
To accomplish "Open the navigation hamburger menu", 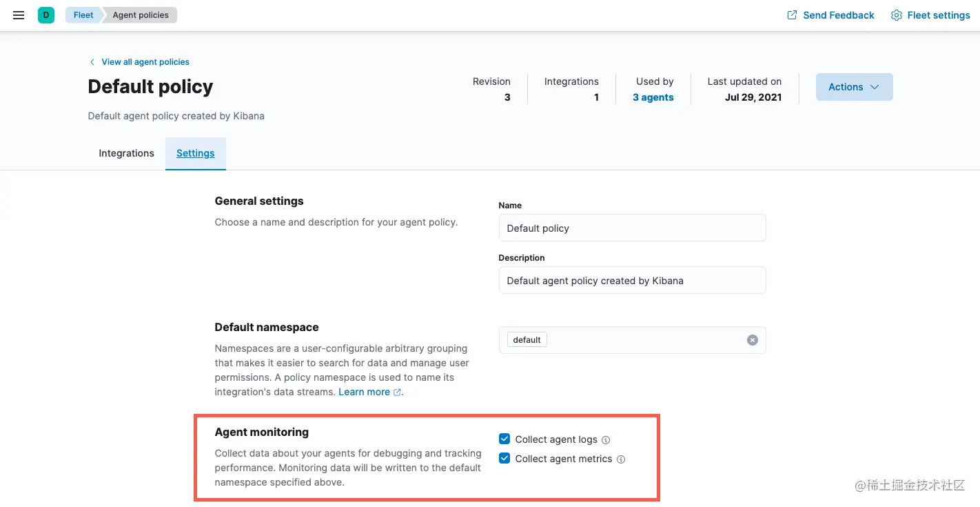I will [x=19, y=15].
